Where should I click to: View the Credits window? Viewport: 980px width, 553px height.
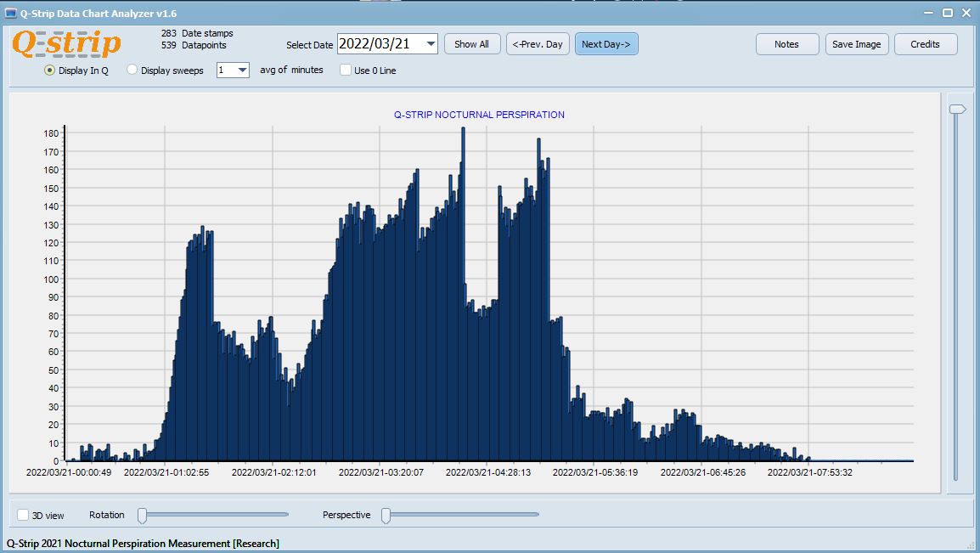[925, 43]
